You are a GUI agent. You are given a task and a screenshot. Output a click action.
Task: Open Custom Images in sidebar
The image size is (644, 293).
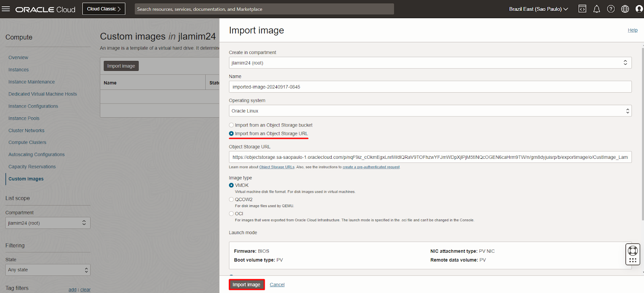(x=26, y=179)
